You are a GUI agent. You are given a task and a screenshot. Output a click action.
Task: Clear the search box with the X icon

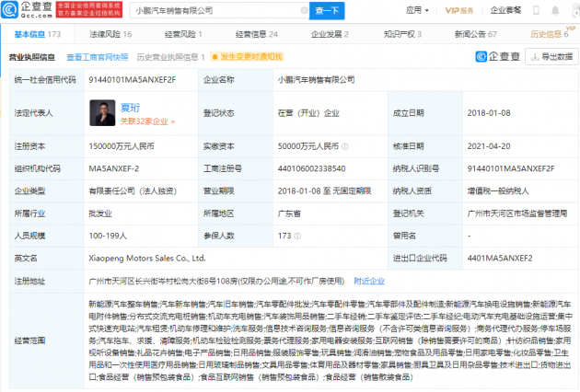pyautogui.click(x=304, y=10)
